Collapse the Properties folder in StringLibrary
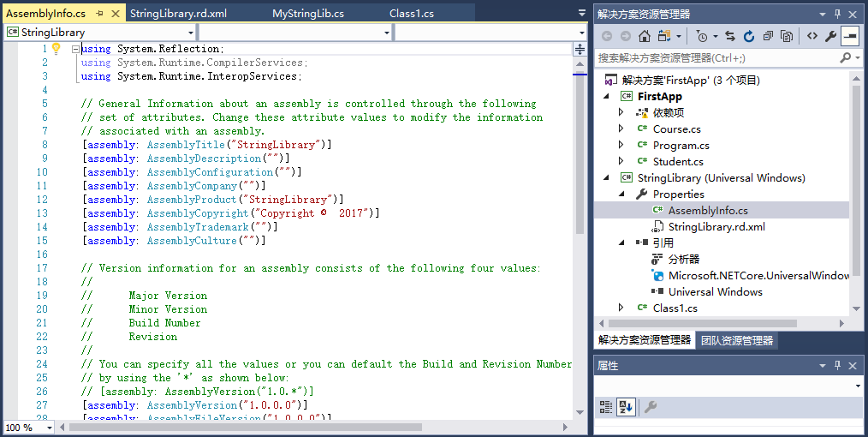Viewport: 868px width, 437px height. 621,195
